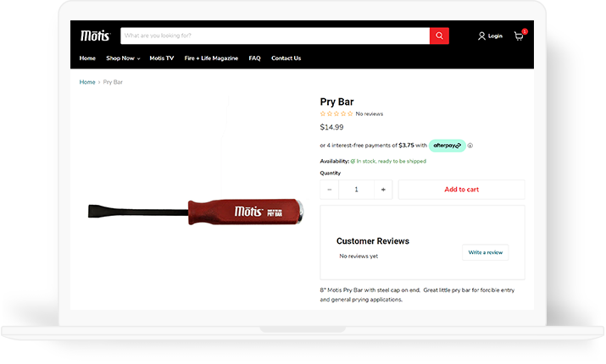Click the pry bar product image

[x=196, y=212]
